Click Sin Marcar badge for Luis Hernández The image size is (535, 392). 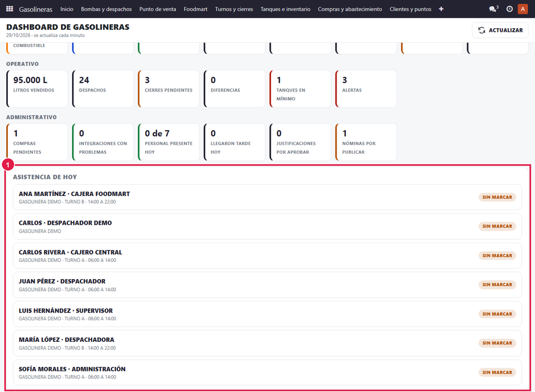[x=497, y=314]
